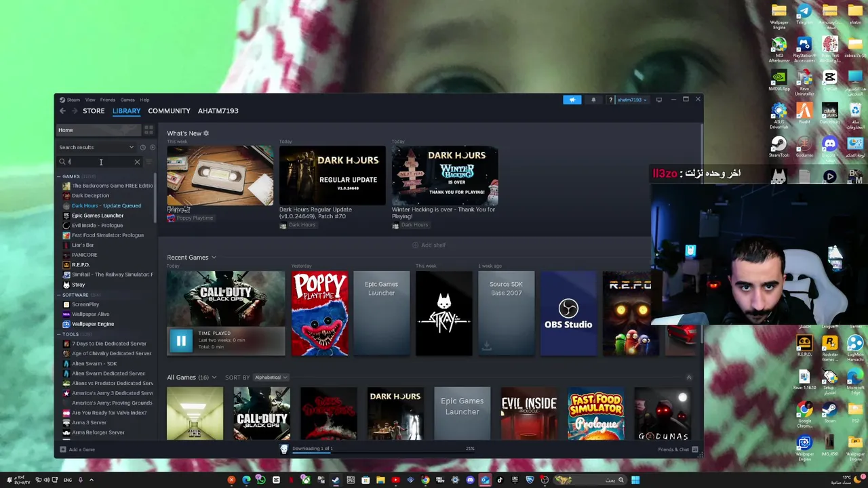
Task: Open the Poppy Playtime news tag
Action: pyautogui.click(x=191, y=218)
